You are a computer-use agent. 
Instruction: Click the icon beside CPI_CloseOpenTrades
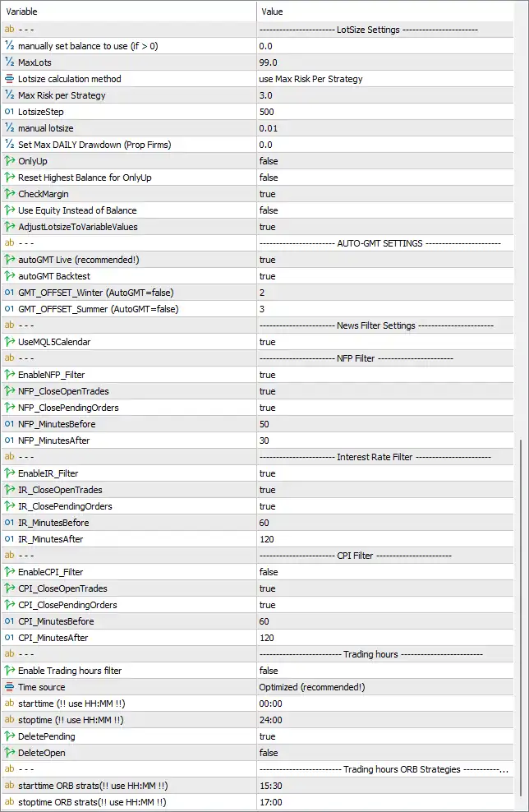(x=9, y=588)
